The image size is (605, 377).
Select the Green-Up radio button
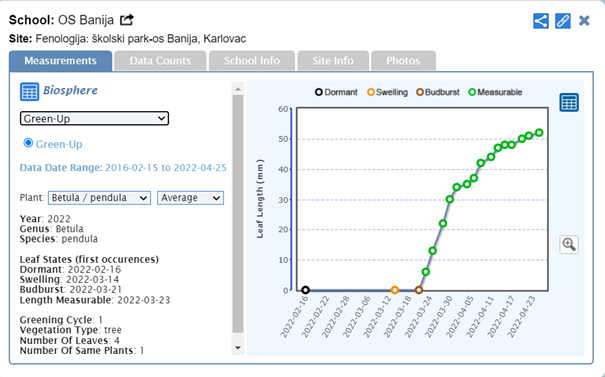(28, 143)
